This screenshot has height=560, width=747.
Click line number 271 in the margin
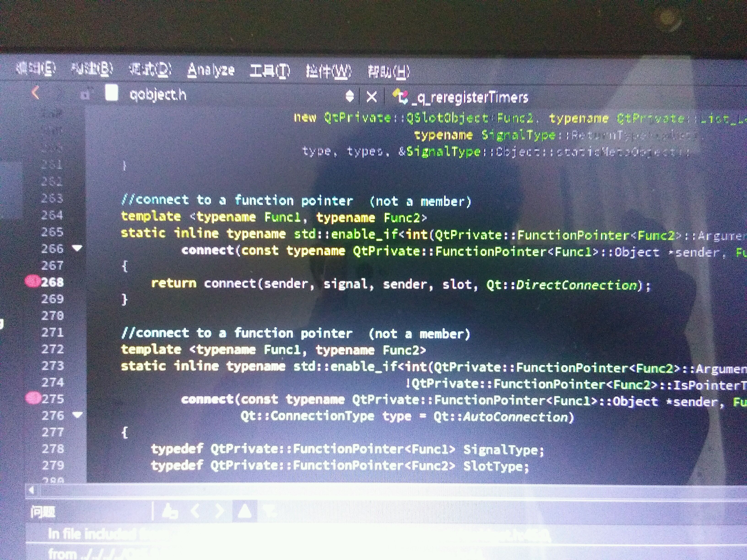[x=52, y=332]
